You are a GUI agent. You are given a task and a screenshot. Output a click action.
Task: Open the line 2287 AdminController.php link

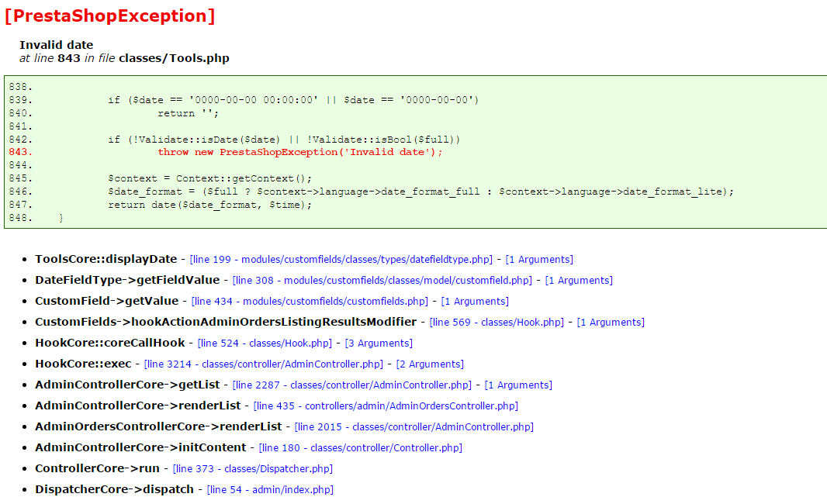(351, 385)
